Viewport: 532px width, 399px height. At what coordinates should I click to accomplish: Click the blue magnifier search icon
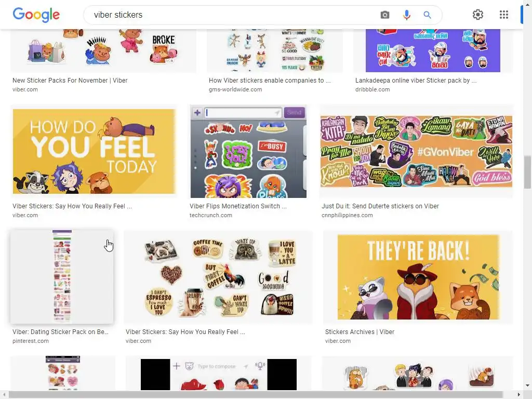pos(427,15)
